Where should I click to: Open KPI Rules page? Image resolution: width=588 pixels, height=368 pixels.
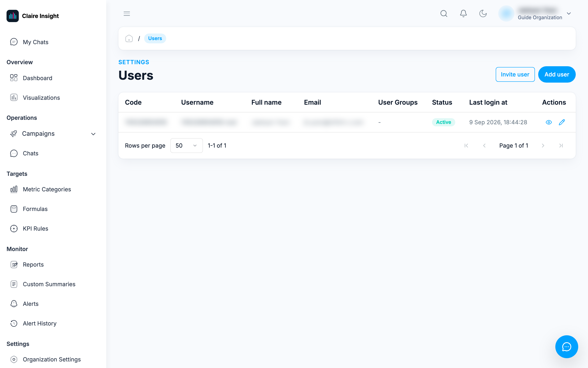[x=36, y=229]
